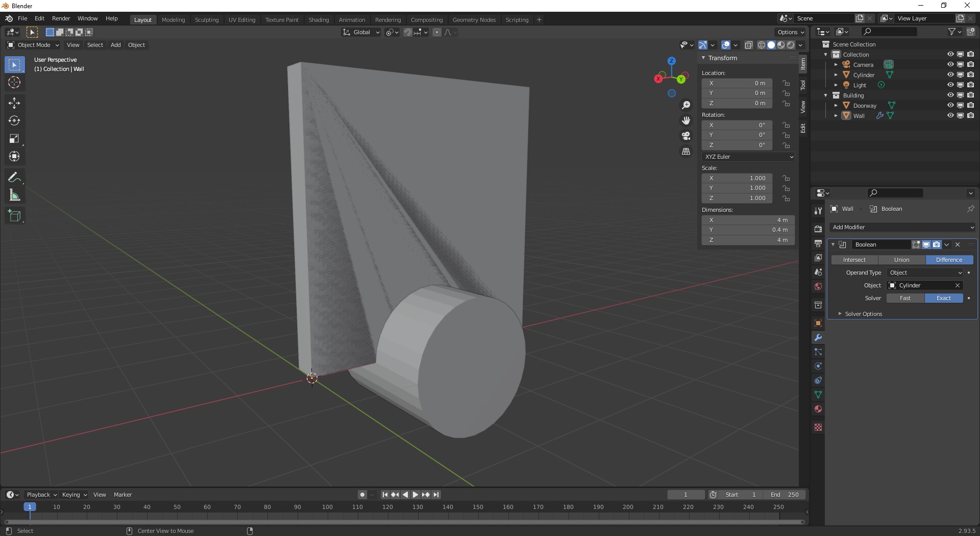Image resolution: width=980 pixels, height=536 pixels.
Task: Click frame 100 on the timeline
Action: pyautogui.click(x=327, y=507)
